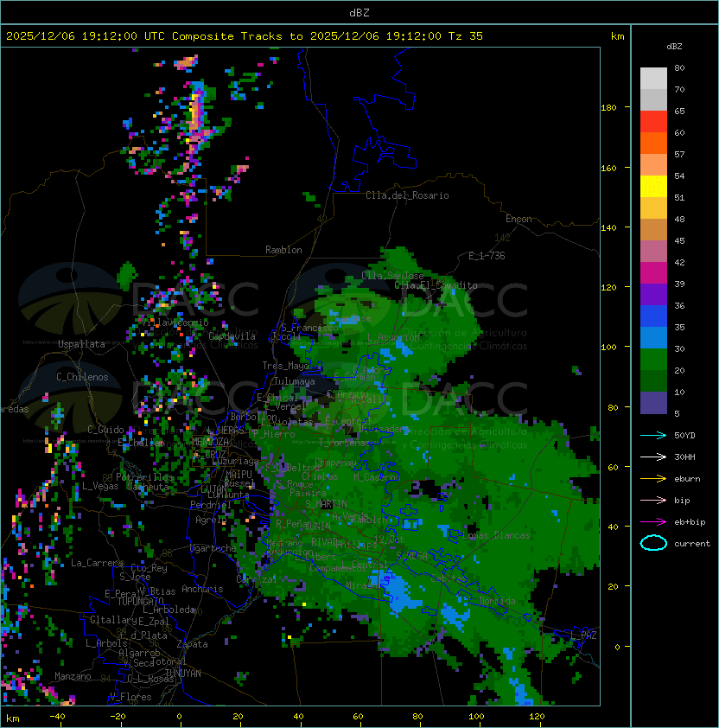Select the red swatch between 65 and 60
This screenshot has width=719, height=728.
(653, 122)
